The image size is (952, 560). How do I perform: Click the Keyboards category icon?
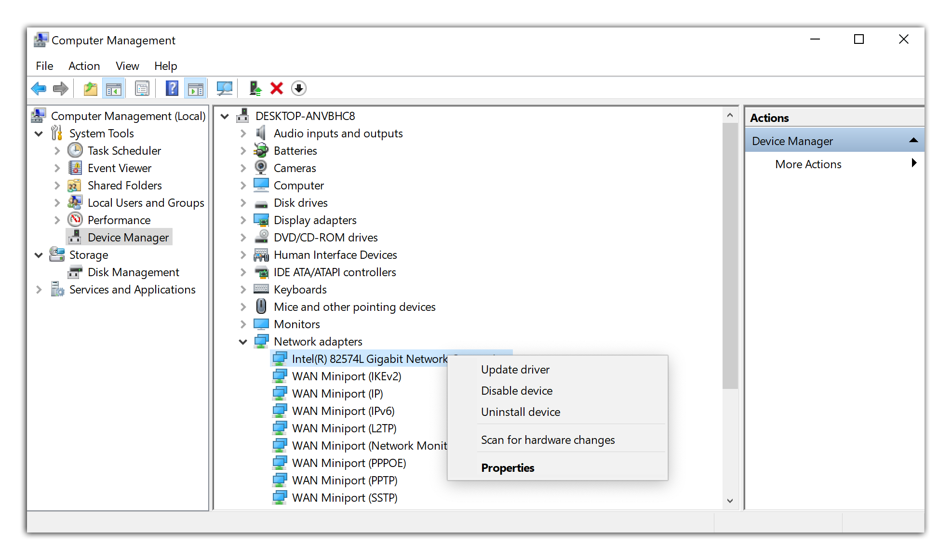(x=261, y=289)
